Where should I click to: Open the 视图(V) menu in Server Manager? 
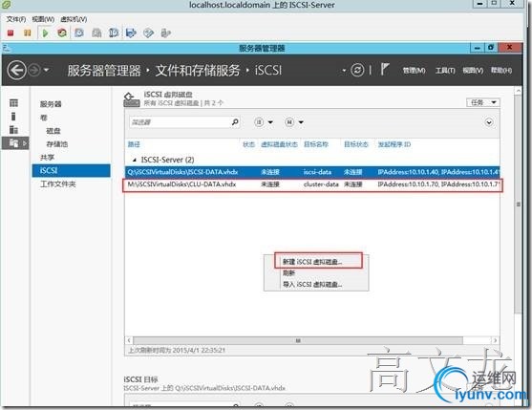pyautogui.click(x=473, y=71)
